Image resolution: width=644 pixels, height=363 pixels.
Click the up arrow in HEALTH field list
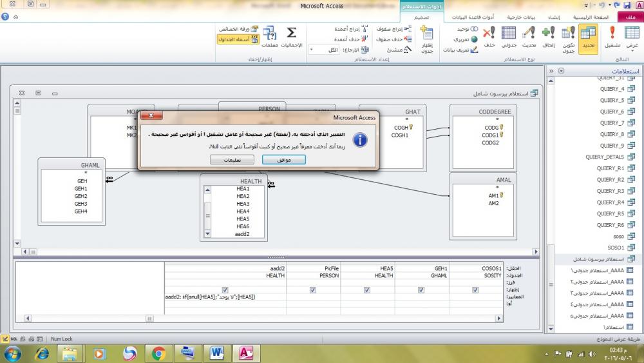tap(207, 190)
